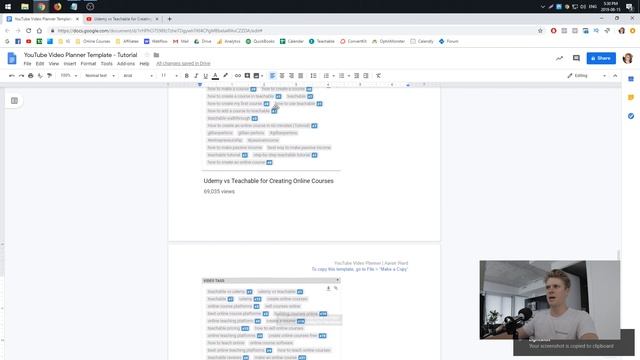Click the browser reload button

pyautogui.click(x=29, y=31)
